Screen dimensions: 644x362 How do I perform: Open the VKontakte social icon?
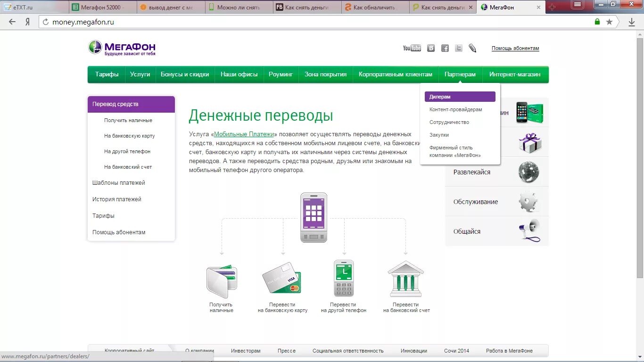[431, 48]
